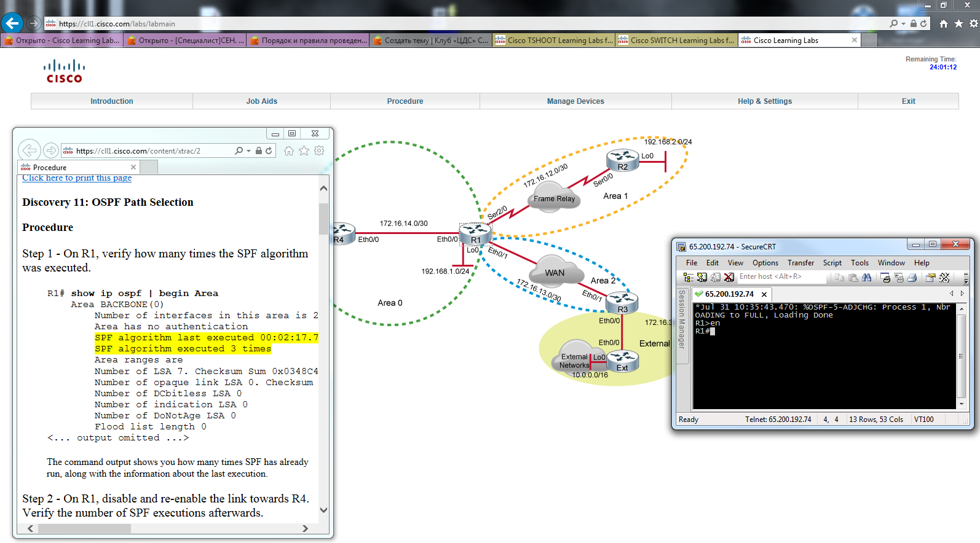Open main browser Favorites star
This screenshot has width=980, height=543.
pos(958,23)
